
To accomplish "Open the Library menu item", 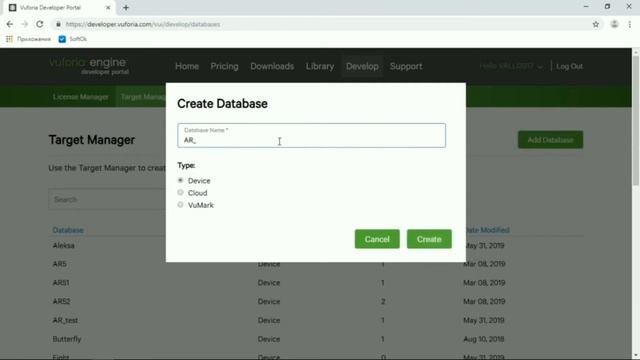I will 320,66.
